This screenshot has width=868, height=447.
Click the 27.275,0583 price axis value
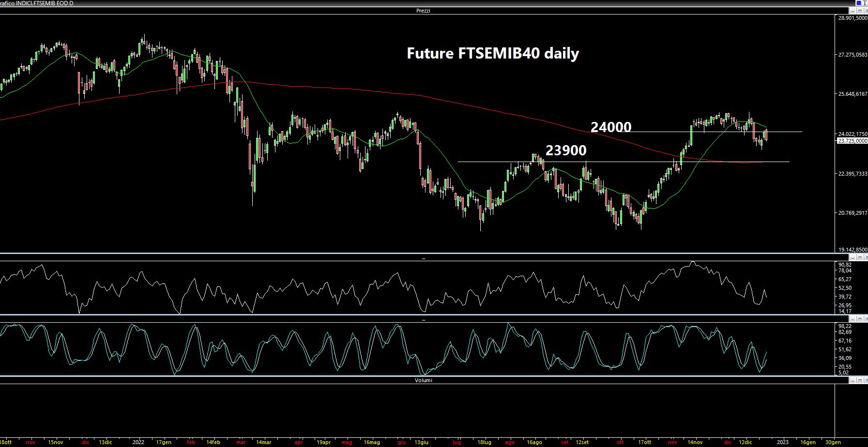click(x=853, y=55)
